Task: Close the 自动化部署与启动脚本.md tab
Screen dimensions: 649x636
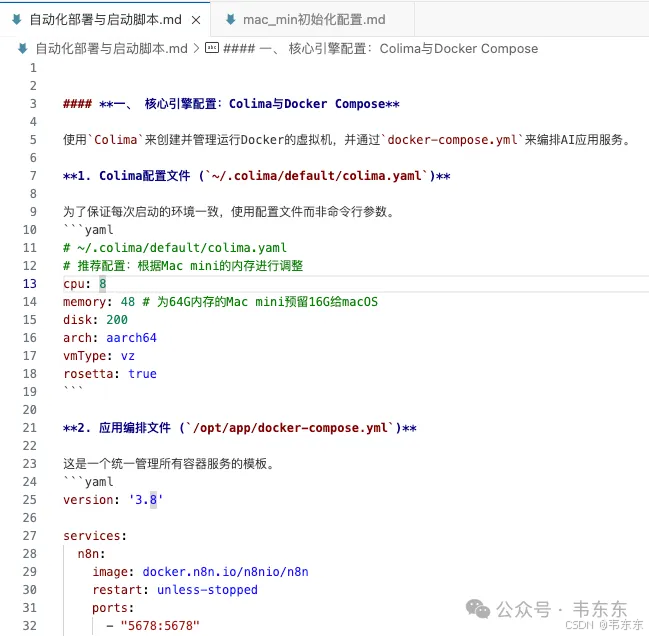Action: point(196,20)
